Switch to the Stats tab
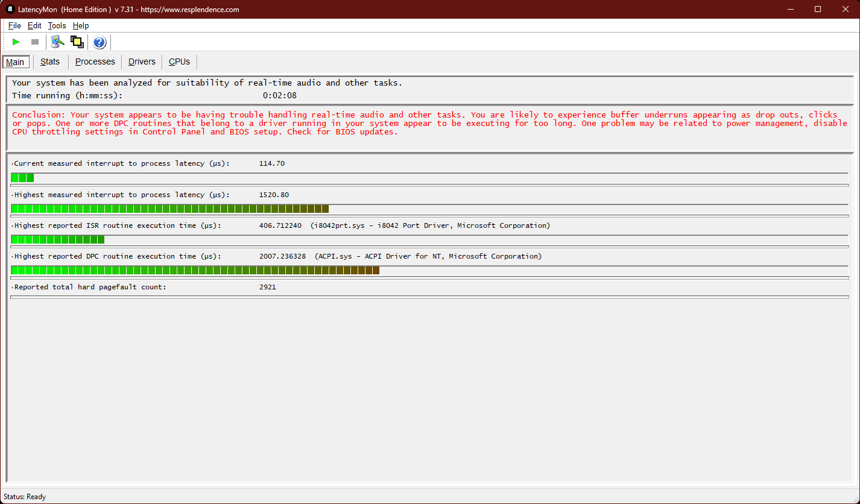 click(50, 61)
